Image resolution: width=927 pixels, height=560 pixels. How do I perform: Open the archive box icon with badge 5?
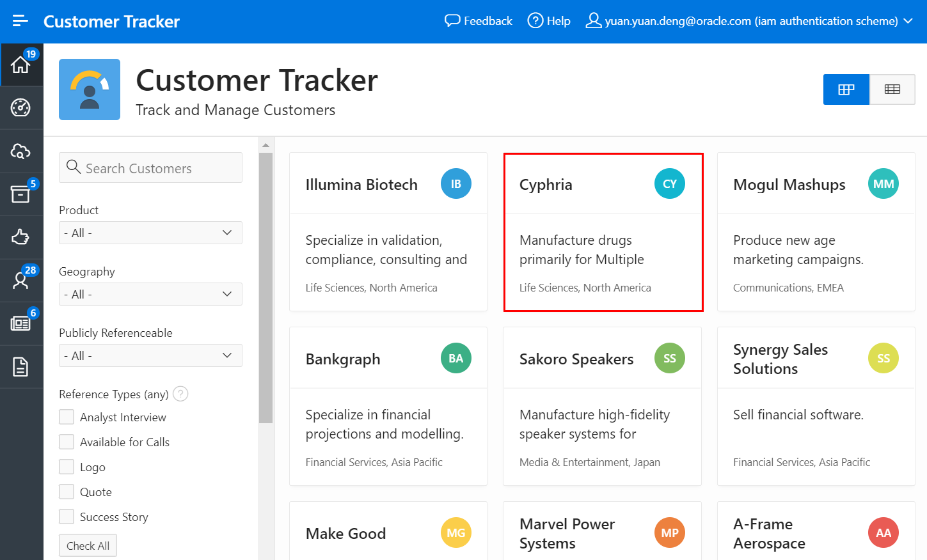21,194
